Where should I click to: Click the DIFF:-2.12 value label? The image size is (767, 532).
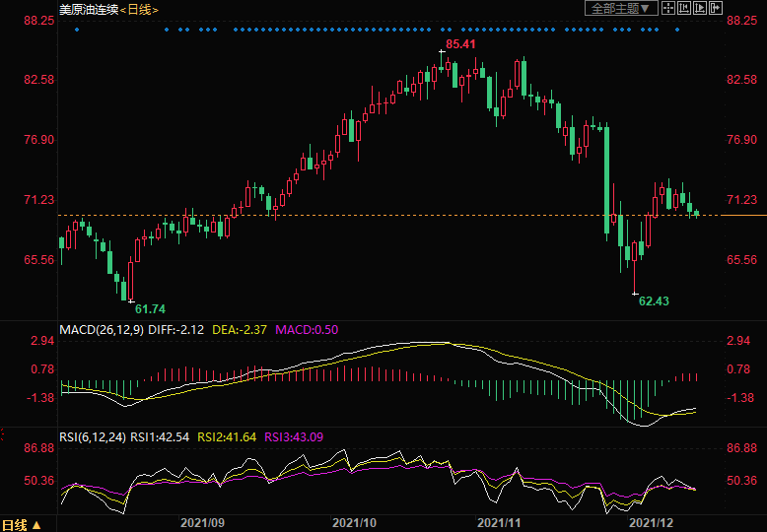(x=175, y=328)
